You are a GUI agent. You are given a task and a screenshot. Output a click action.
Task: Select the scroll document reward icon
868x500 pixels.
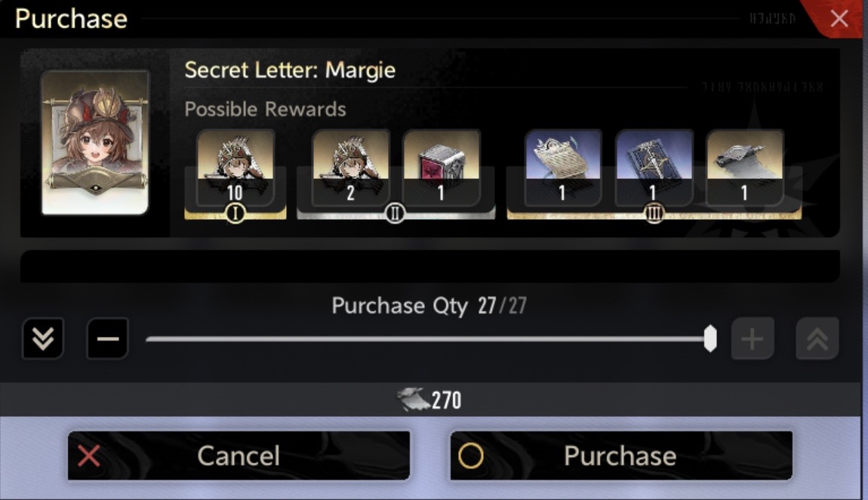point(562,168)
